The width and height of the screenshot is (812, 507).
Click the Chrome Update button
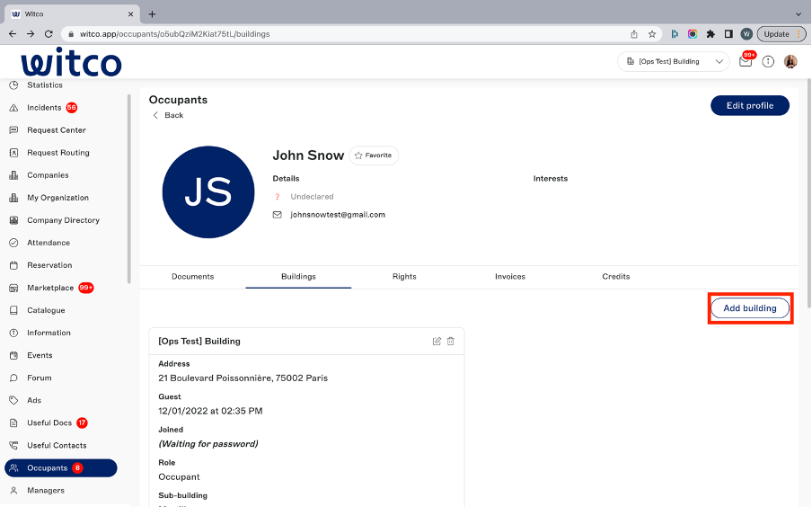[782, 34]
